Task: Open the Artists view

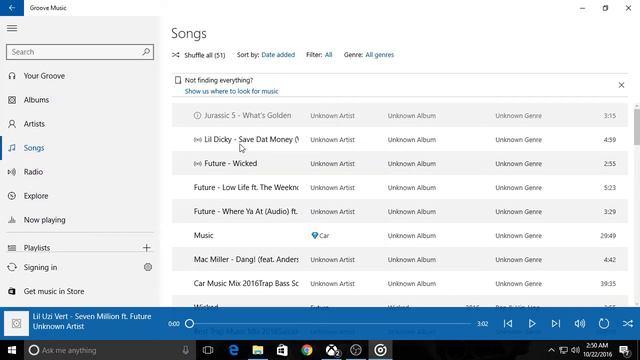Action: [34, 124]
